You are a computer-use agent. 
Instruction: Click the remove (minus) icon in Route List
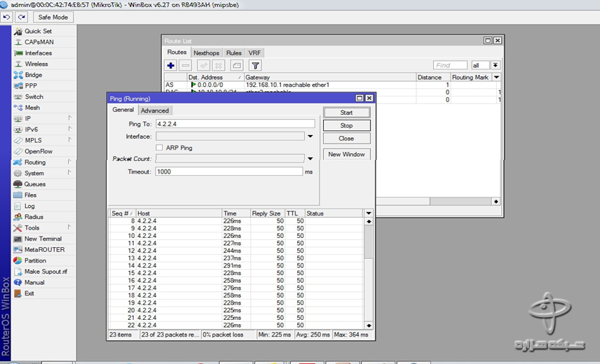(x=186, y=66)
